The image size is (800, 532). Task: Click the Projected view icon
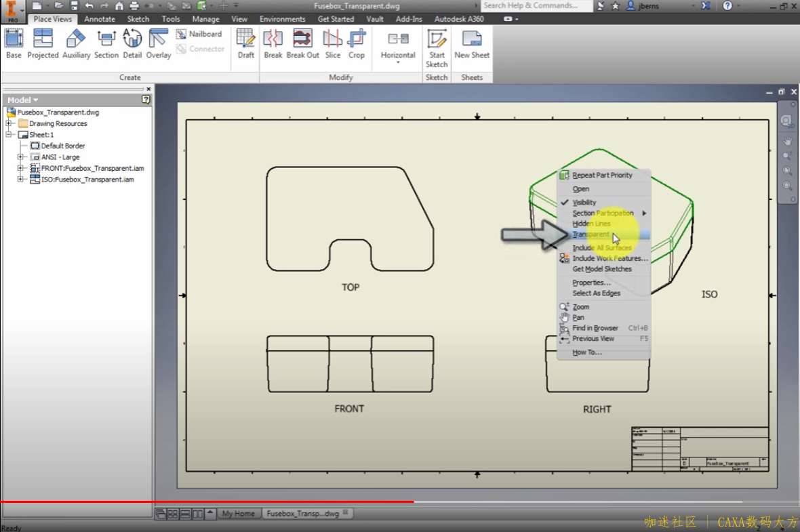pos(43,39)
